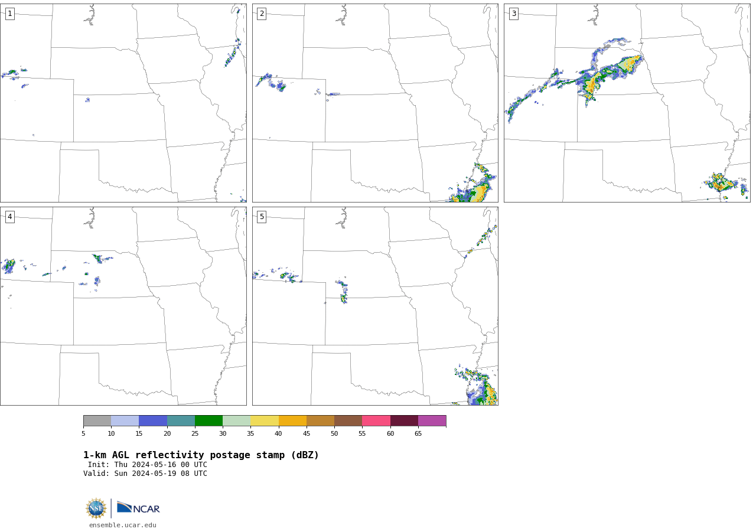The image size is (756, 532).
Task: Click the panel number 4 label
Action: coord(9,217)
